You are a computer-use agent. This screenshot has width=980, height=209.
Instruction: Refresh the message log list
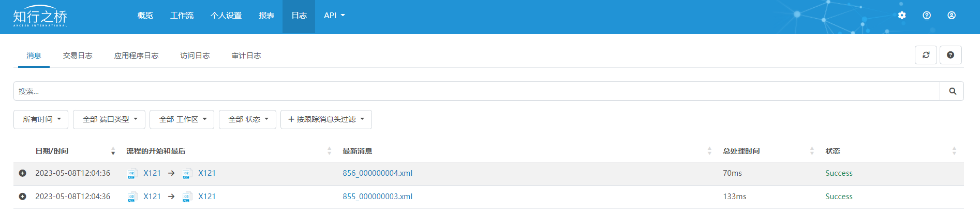pyautogui.click(x=926, y=55)
